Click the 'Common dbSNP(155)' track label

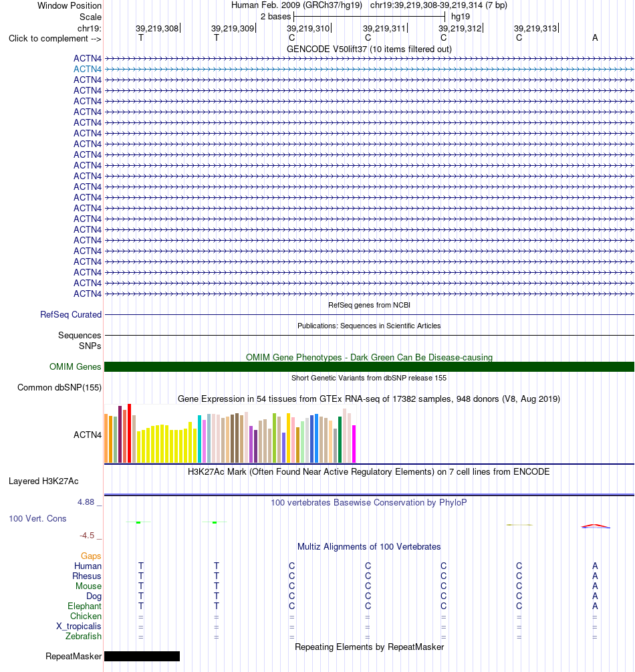[59, 387]
